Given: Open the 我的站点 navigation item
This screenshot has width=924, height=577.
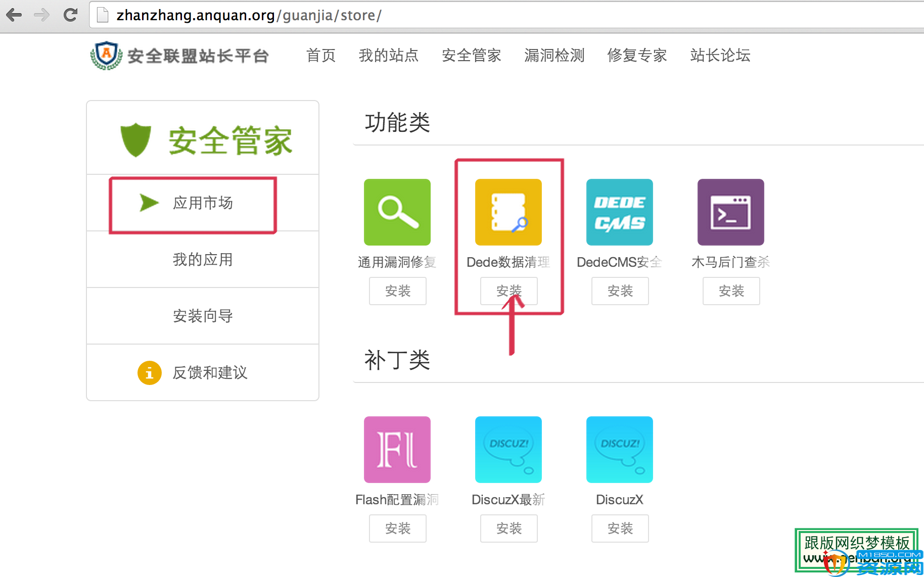Looking at the screenshot, I should click(x=389, y=55).
